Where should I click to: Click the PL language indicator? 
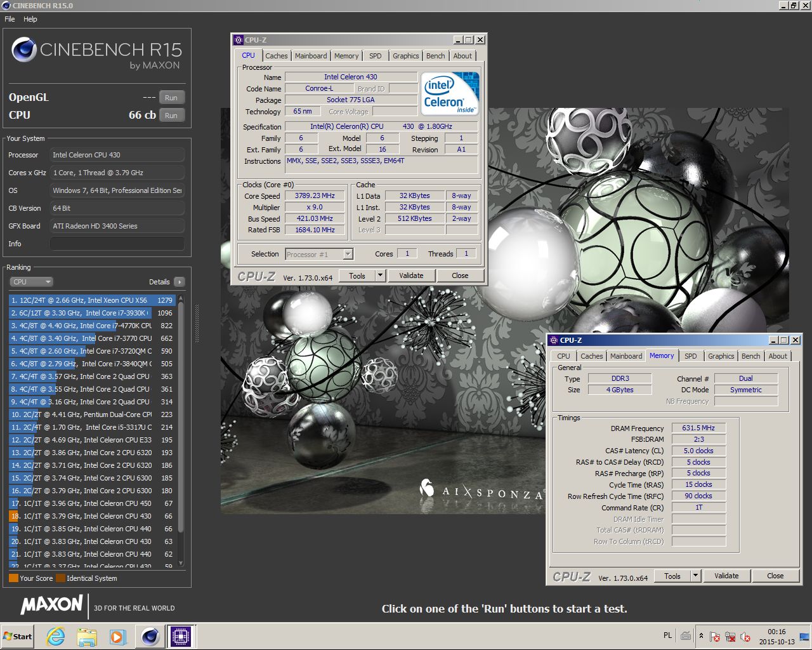667,635
